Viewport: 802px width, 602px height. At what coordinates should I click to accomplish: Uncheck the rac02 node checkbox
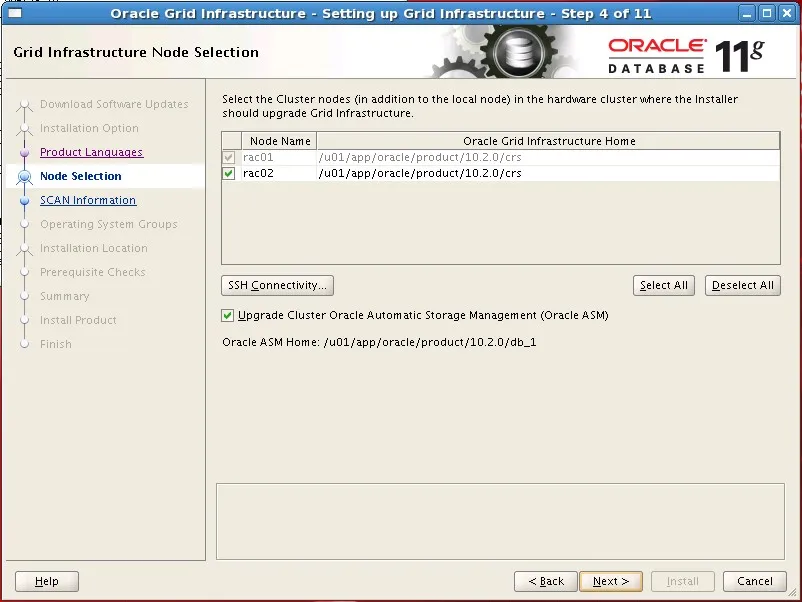click(229, 174)
